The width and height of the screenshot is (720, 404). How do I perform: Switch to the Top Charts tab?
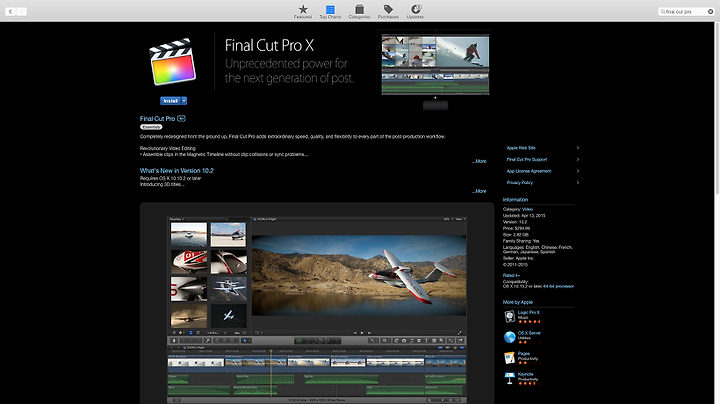coord(330,11)
